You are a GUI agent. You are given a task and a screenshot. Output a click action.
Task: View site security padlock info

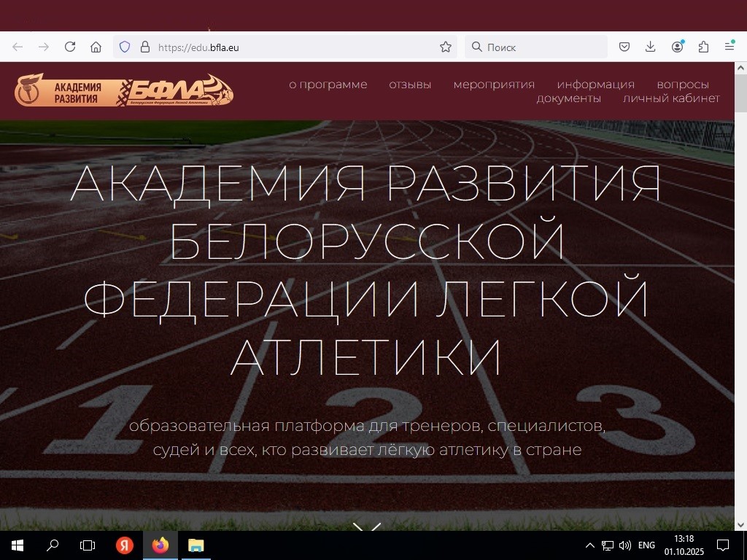coord(144,47)
